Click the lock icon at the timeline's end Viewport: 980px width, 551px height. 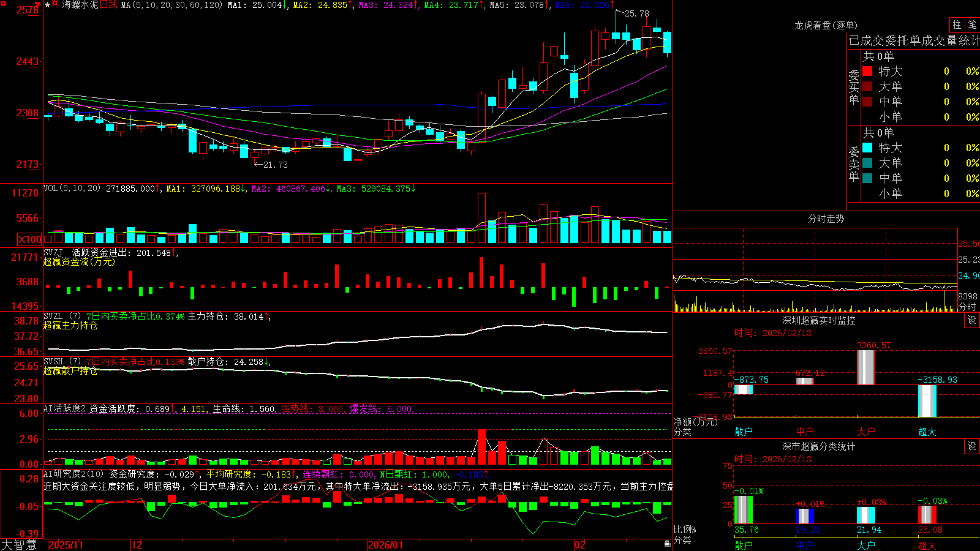coord(668,544)
